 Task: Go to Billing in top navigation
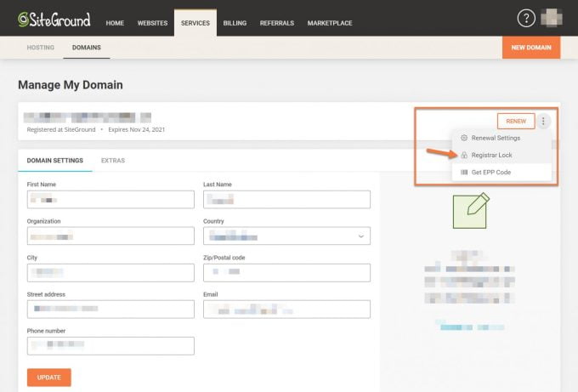235,23
